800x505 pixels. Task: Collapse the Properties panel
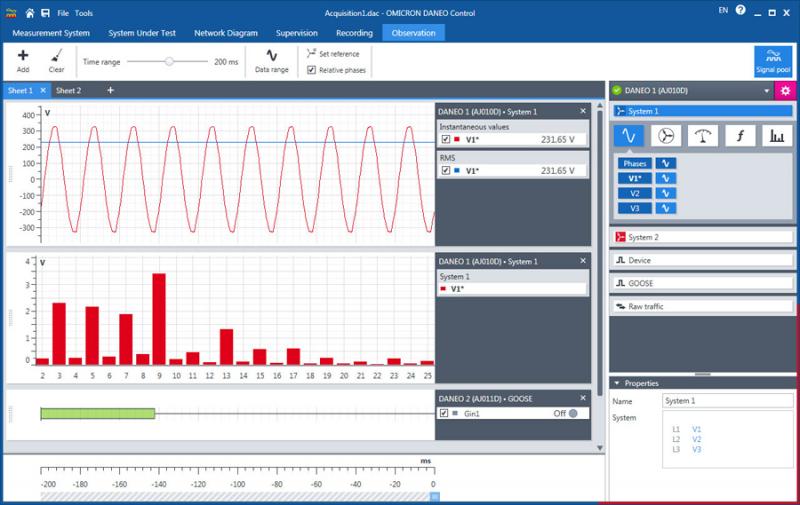617,383
